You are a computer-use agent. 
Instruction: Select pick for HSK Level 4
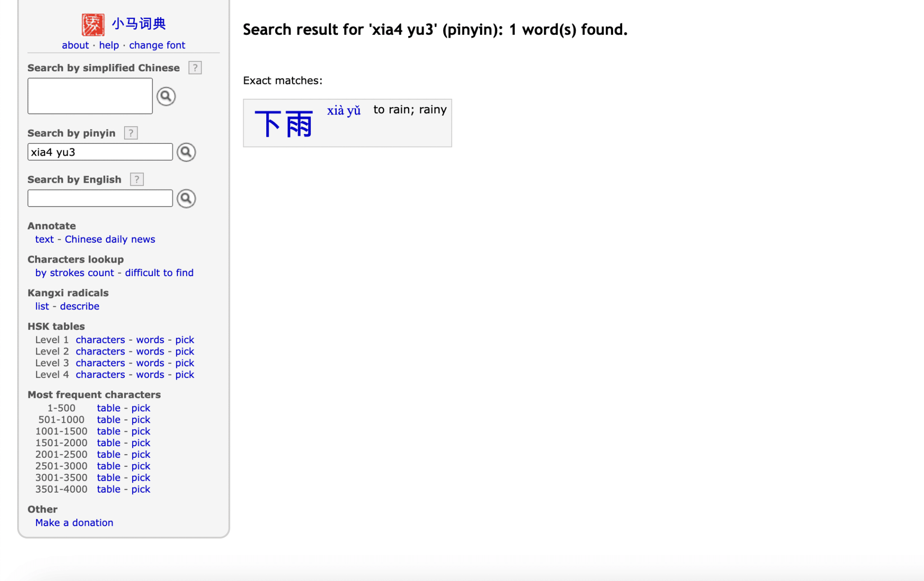pyautogui.click(x=185, y=374)
